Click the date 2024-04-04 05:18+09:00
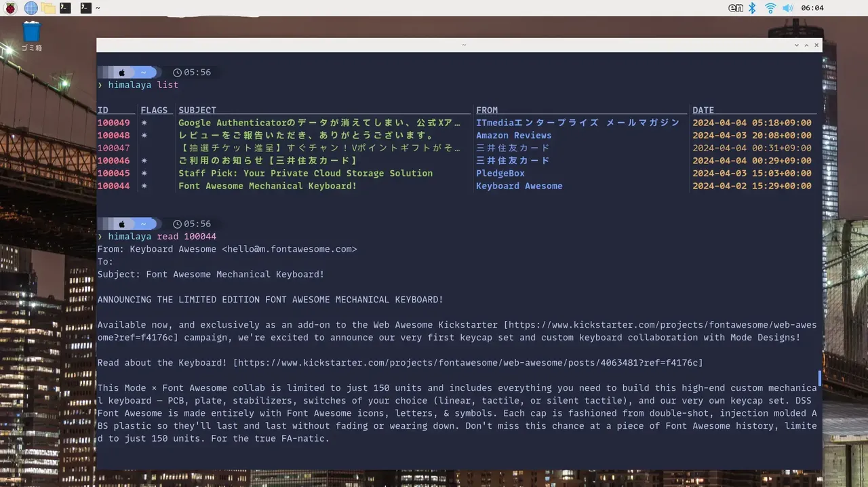 tap(752, 123)
